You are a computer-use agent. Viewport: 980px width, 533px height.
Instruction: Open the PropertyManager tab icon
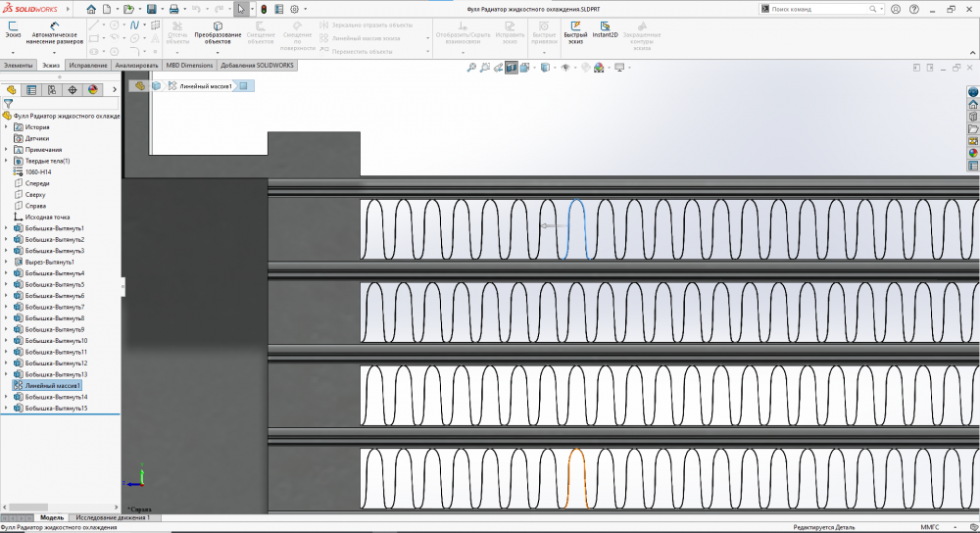point(30,90)
